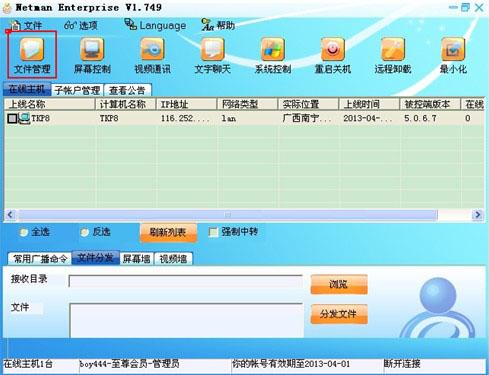Image resolution: width=489 pixels, height=375 pixels.
Task: Click 断开连接 in the status bar
Action: [x=402, y=364]
